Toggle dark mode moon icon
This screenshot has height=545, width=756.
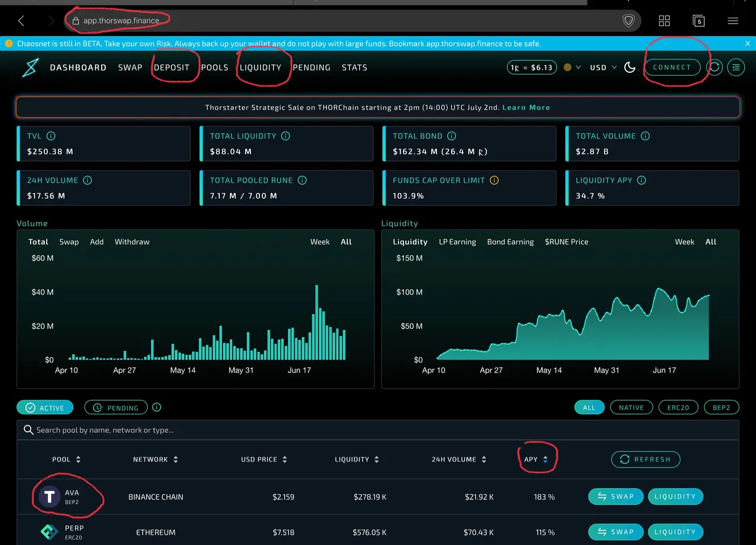click(x=630, y=67)
